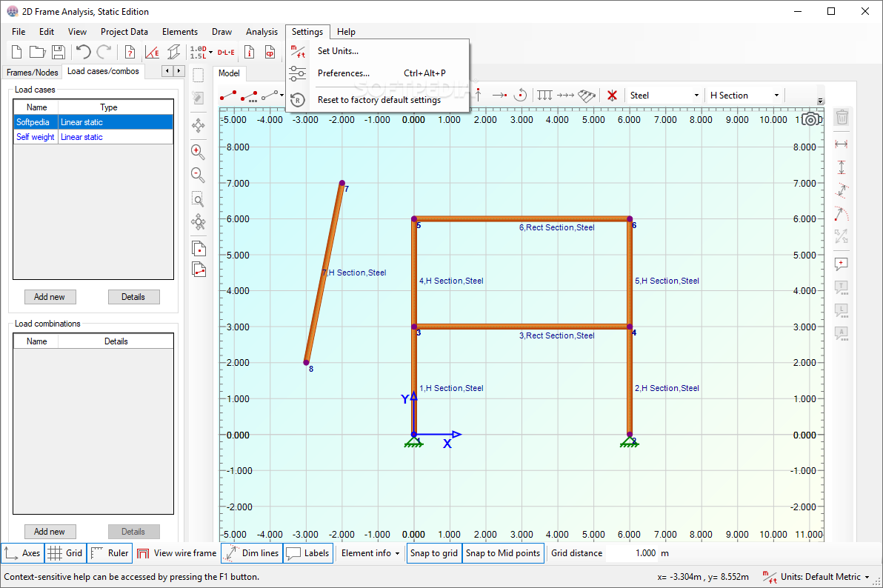Click the zoom out magnifier
Viewport: 883px width, 588px height.
click(198, 176)
